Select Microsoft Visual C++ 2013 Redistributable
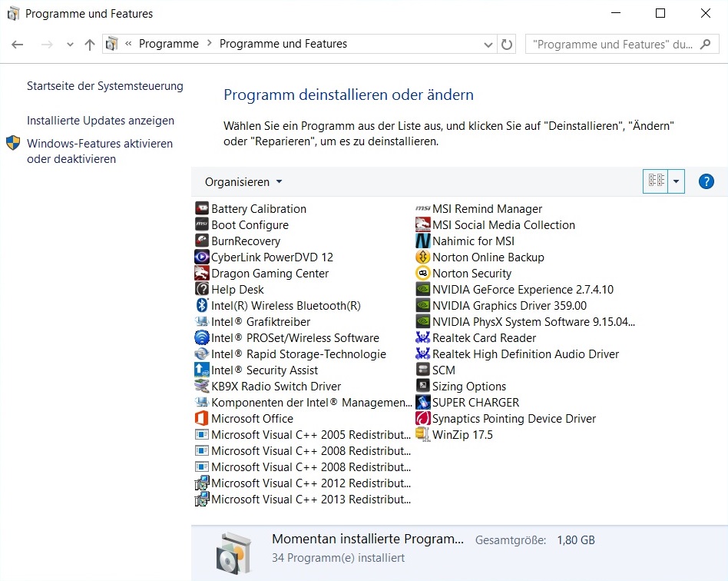Viewport: 728px width, 581px height. [x=303, y=500]
